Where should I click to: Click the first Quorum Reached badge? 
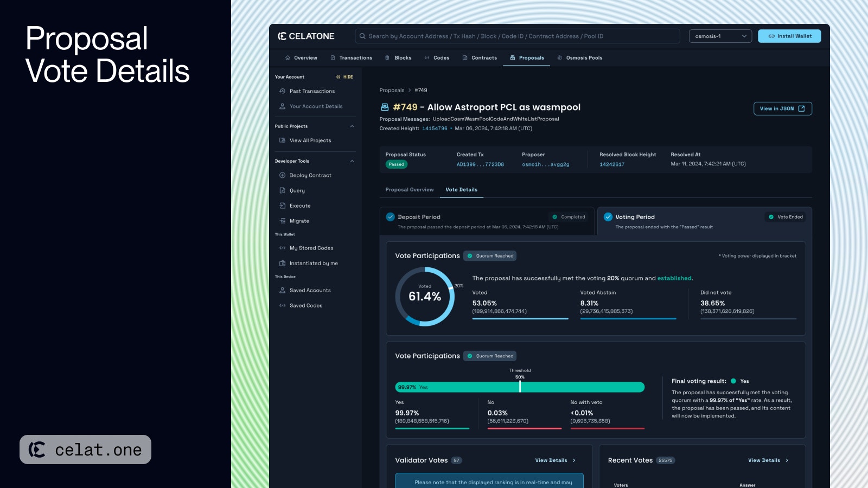(x=490, y=256)
